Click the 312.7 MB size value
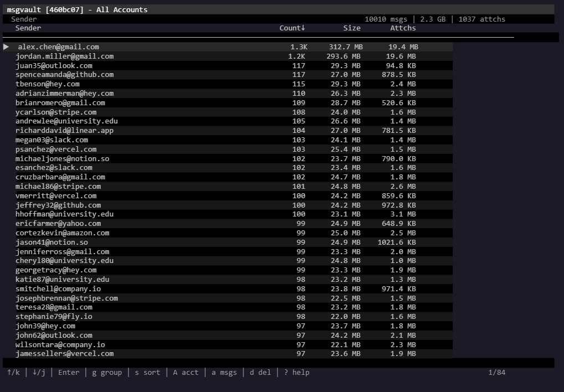564x392 pixels. [x=346, y=47]
